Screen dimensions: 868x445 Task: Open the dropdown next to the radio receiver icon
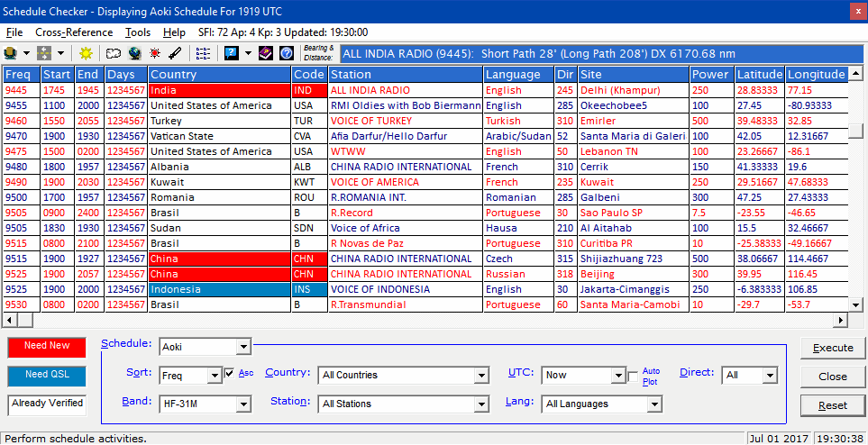pos(26,54)
